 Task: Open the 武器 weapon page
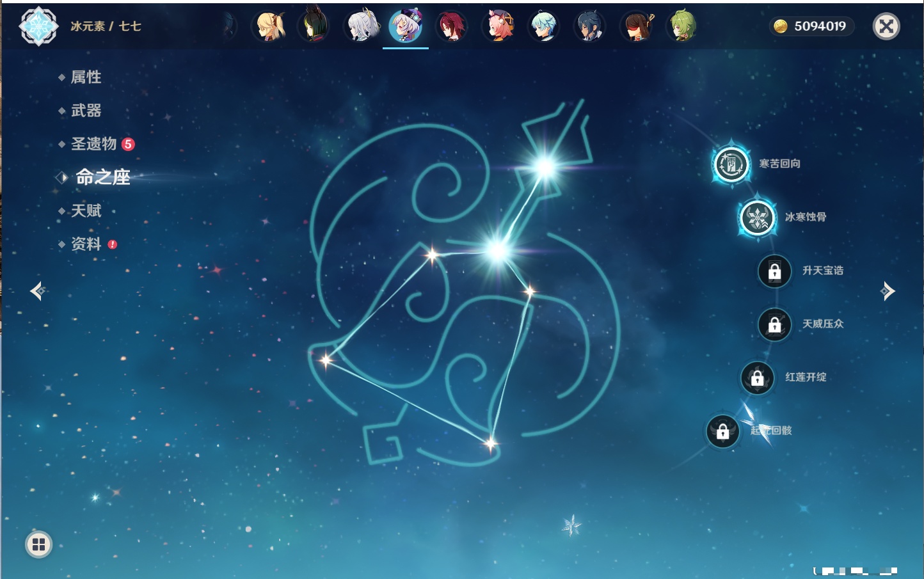[86, 111]
